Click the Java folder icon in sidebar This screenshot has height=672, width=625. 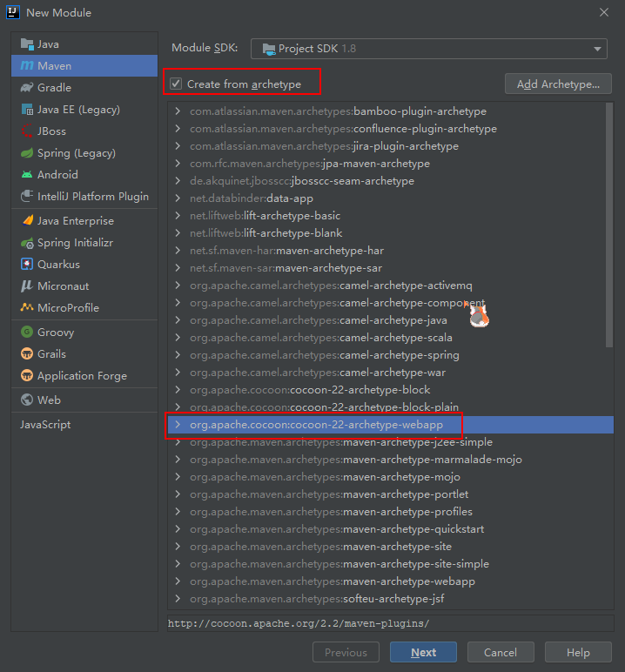tap(27, 44)
